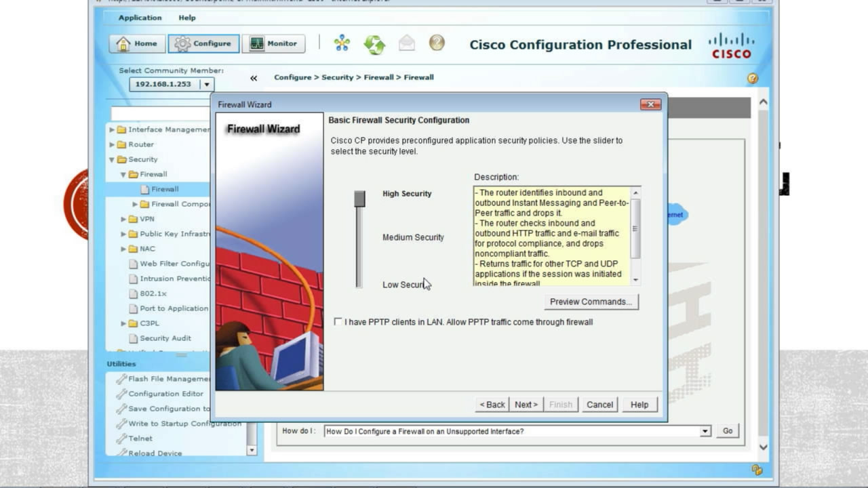Expand the NAC folder

pos(123,249)
